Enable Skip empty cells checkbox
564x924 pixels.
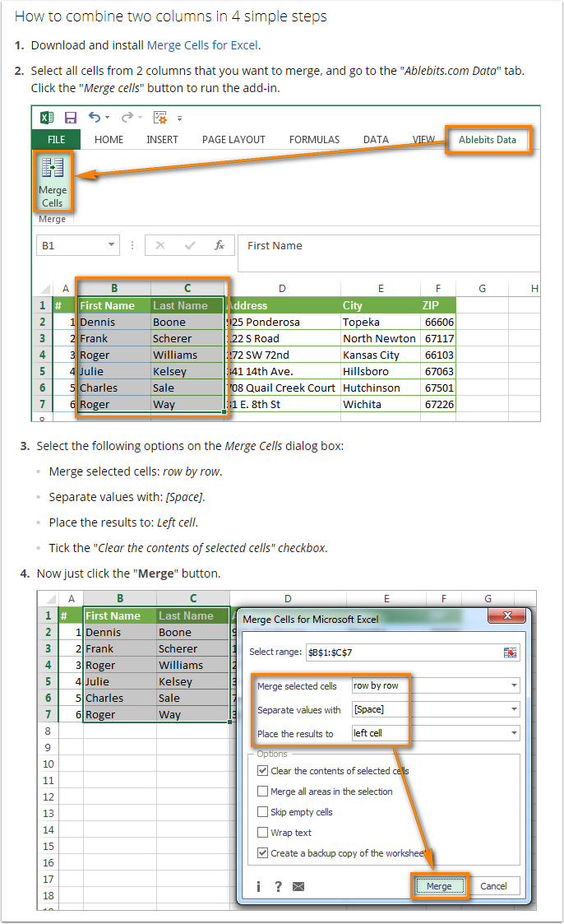[262, 812]
